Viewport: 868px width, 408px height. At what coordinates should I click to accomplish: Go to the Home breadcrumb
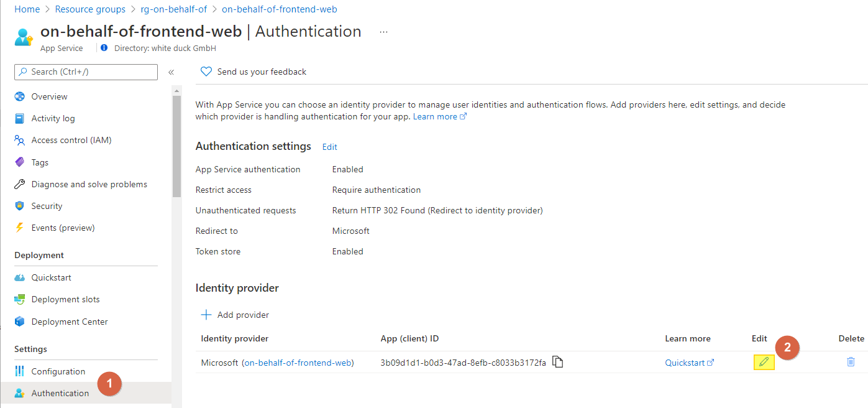click(27, 9)
